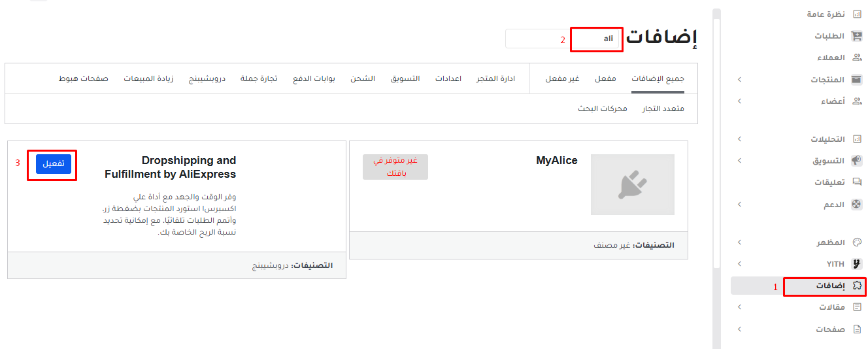The width and height of the screenshot is (868, 349).
Task: Click the صفحات pages document icon
Action: click(x=857, y=329)
